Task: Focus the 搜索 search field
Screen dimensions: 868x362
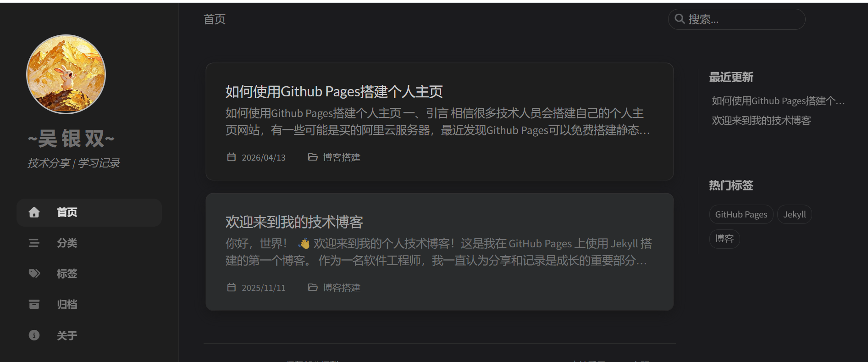Action: (x=743, y=19)
